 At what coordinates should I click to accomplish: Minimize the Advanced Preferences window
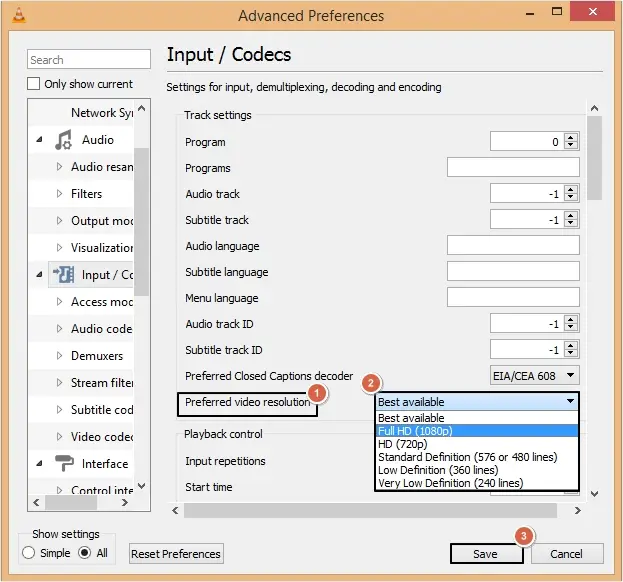click(x=530, y=13)
